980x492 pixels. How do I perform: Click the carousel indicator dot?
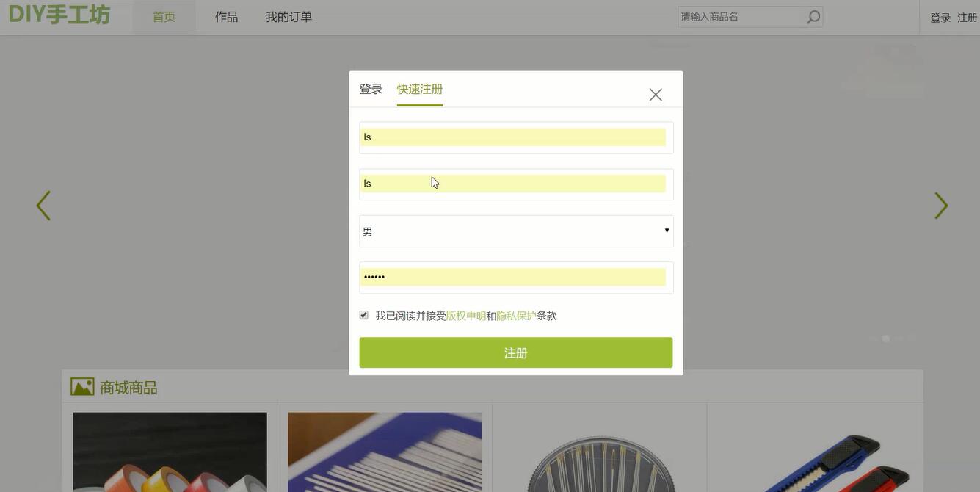pyautogui.click(x=886, y=339)
